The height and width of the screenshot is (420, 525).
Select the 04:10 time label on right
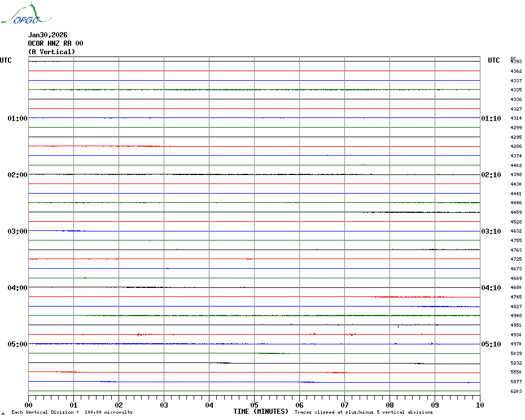click(491, 288)
